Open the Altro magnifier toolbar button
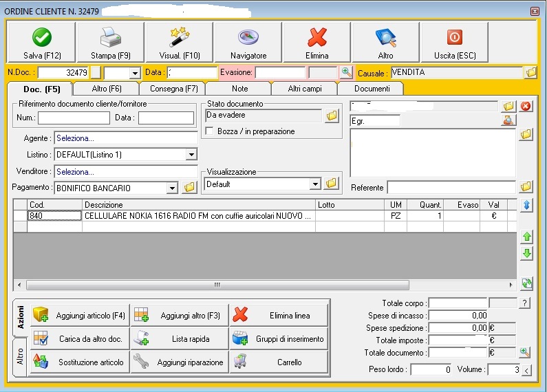The height and width of the screenshot is (392, 547). (385, 42)
